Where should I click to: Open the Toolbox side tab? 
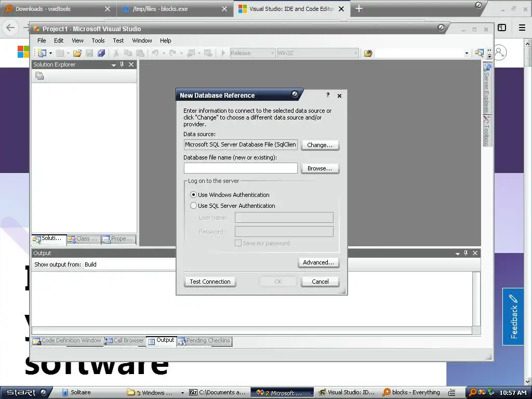[x=487, y=130]
